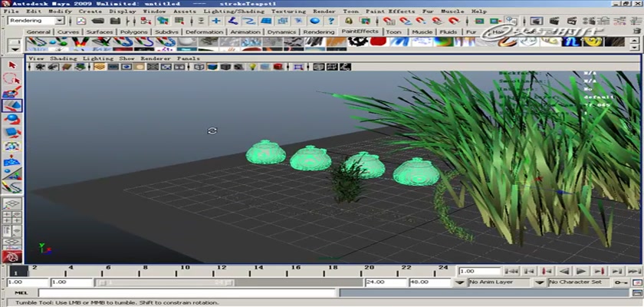Click the play backwards button
The image size is (644, 307).
click(564, 271)
